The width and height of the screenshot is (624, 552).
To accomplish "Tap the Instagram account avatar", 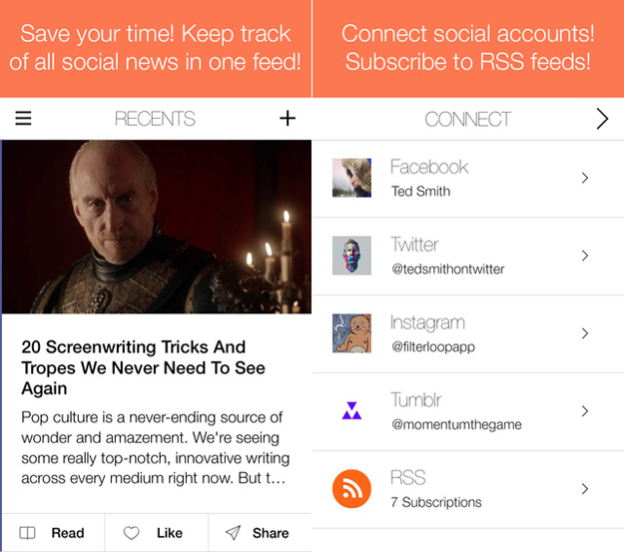I will click(352, 333).
